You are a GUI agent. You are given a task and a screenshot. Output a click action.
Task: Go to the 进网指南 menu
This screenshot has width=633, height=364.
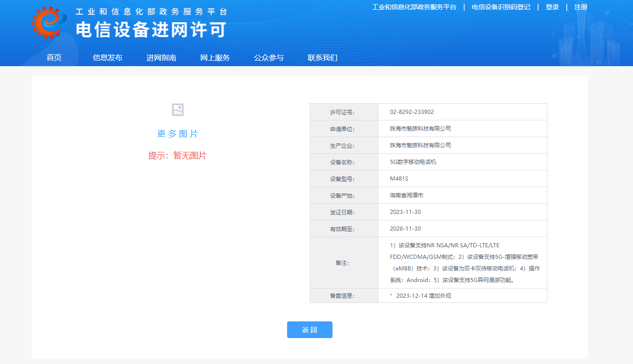161,58
